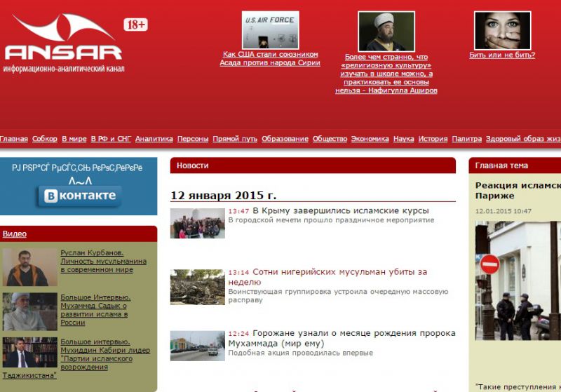Open headline 'Горожане узнали о месяце рождения пророка'
Screen dimensions: 561x392
click(342, 338)
